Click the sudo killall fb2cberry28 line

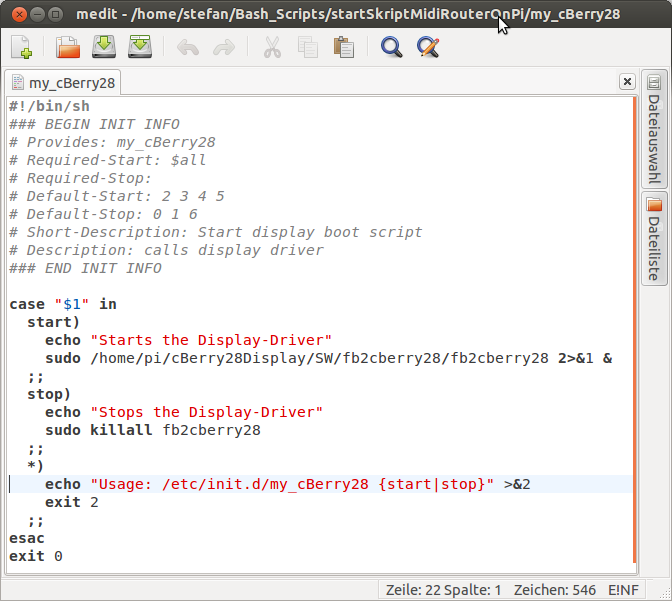coord(153,430)
